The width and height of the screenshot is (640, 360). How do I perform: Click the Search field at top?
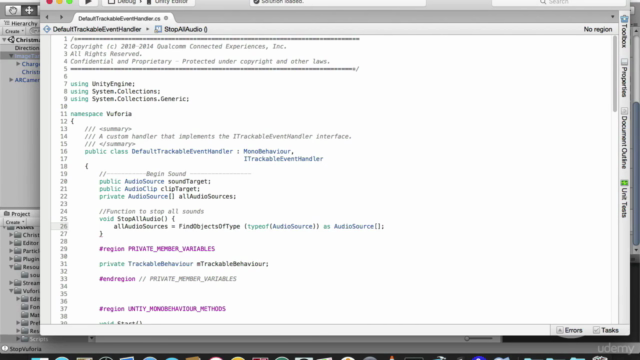[x=558, y=2]
